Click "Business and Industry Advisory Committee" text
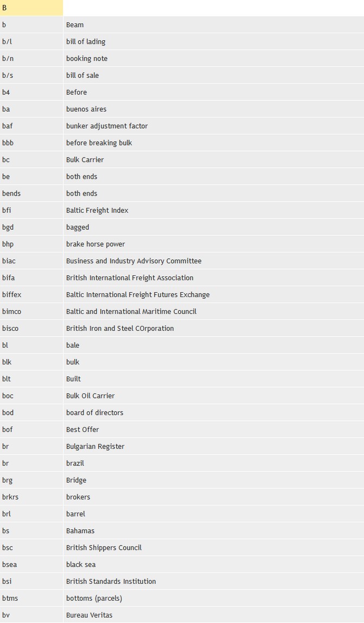The height and width of the screenshot is (623, 364). (133, 261)
